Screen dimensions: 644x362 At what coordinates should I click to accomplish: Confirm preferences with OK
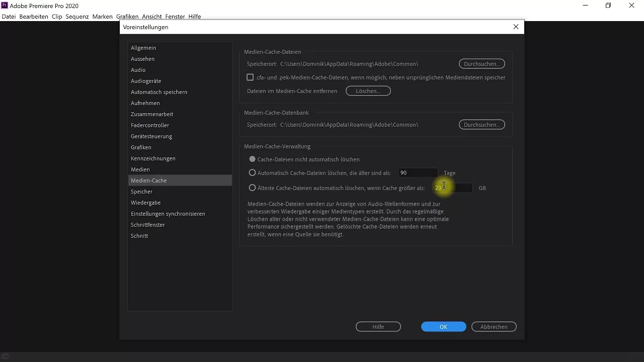443,326
